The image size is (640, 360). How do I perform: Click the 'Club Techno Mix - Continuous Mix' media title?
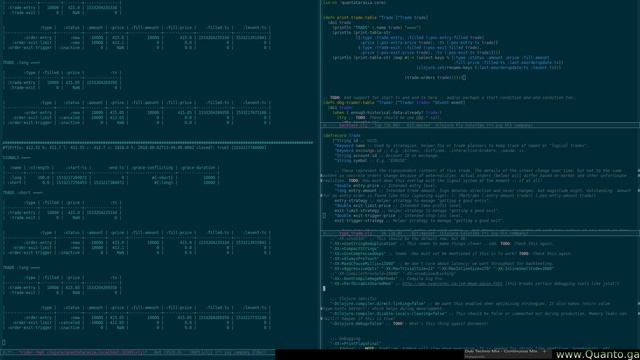[500, 351]
